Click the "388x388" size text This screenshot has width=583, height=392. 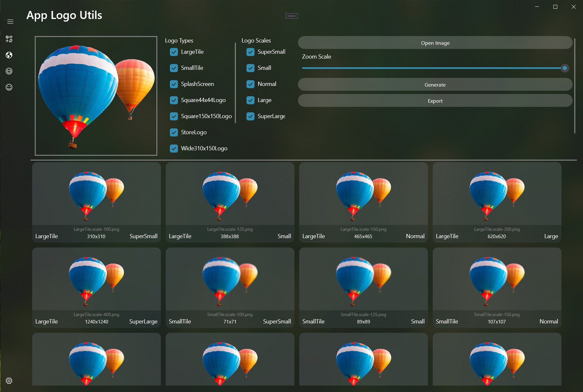pos(230,236)
